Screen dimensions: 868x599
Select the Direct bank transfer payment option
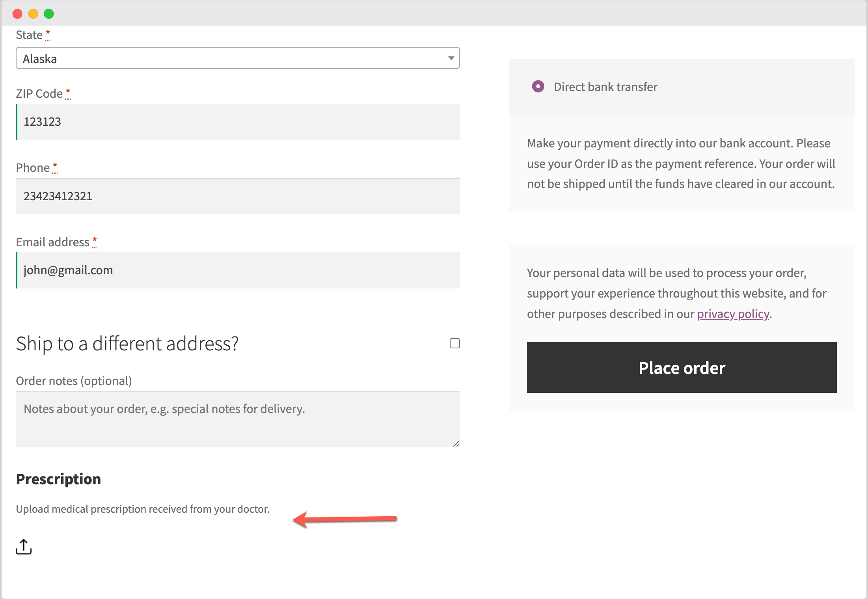(538, 87)
